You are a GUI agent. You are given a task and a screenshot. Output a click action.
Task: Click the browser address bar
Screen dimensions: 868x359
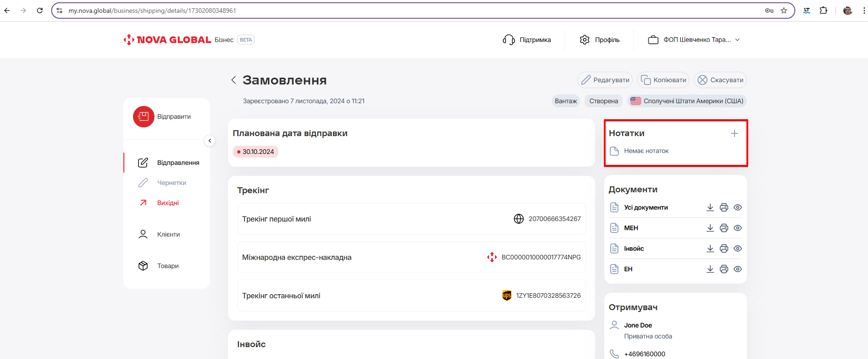[411, 11]
